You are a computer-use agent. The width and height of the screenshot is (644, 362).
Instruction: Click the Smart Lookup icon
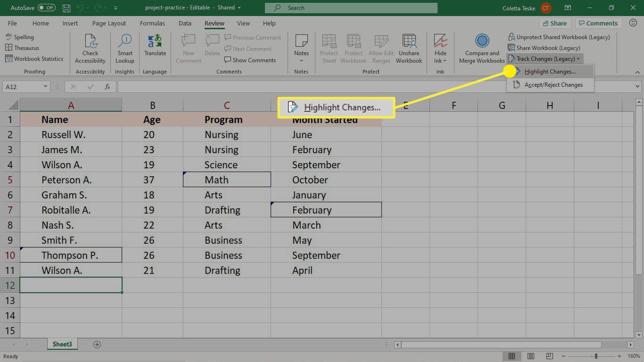tap(124, 49)
